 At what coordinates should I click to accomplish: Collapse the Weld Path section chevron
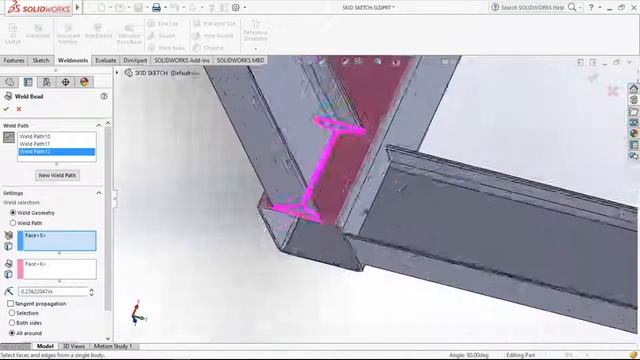pyautogui.click(x=99, y=125)
